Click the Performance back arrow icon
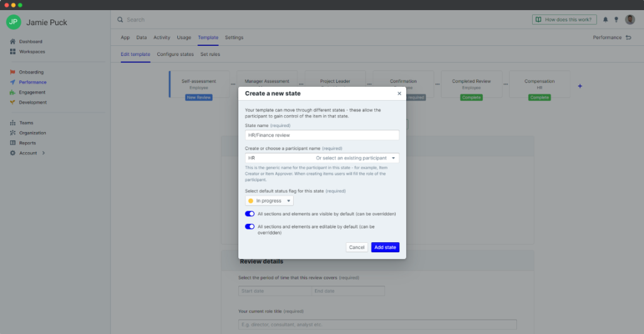Viewport: 644px width, 334px height. pos(628,37)
